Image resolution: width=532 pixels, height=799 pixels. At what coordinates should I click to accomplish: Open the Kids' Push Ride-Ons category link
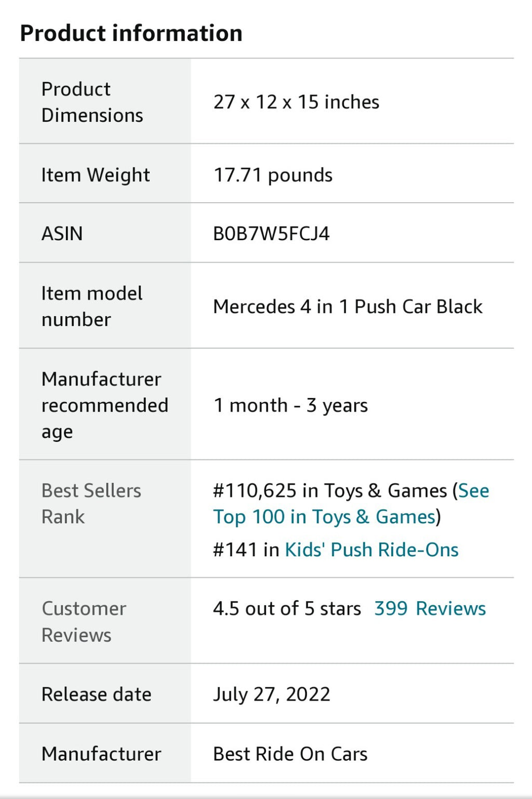[371, 549]
